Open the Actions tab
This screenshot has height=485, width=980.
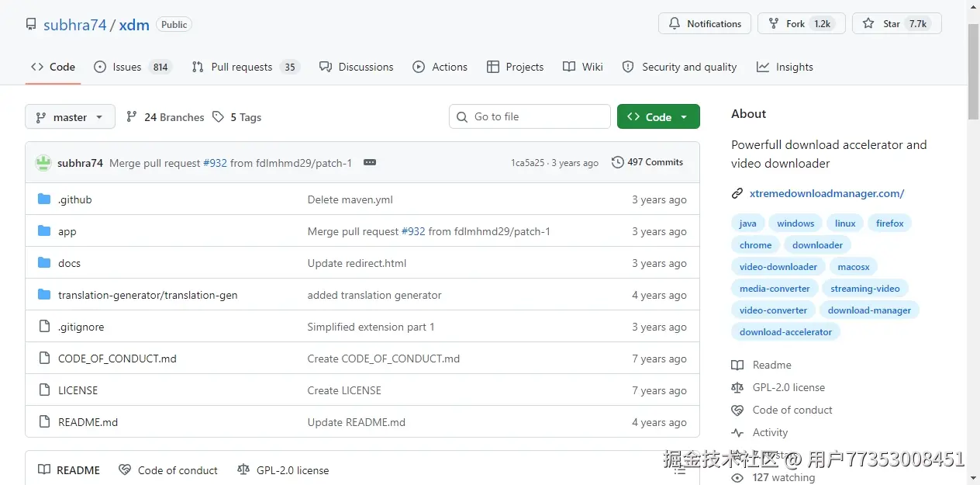pos(440,67)
